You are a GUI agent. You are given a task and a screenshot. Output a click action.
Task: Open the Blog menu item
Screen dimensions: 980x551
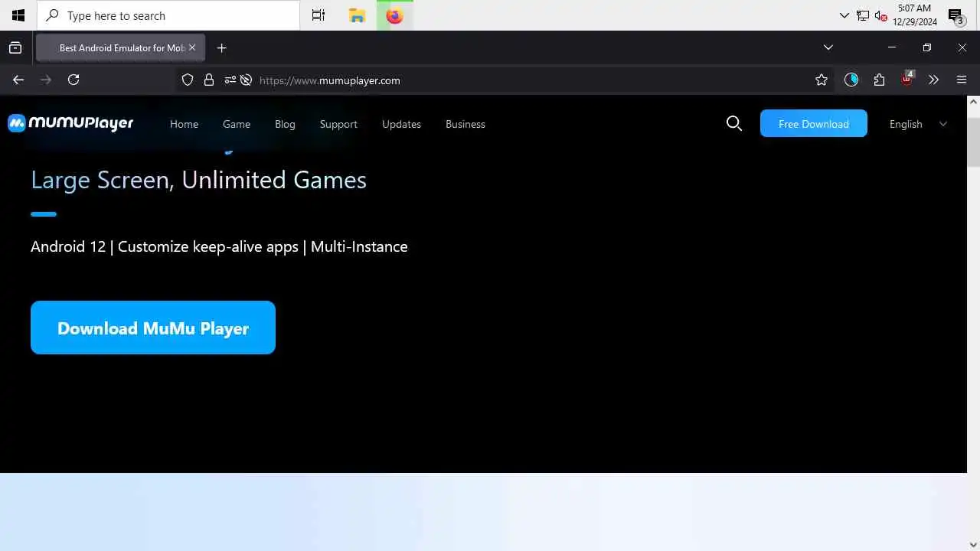(285, 124)
